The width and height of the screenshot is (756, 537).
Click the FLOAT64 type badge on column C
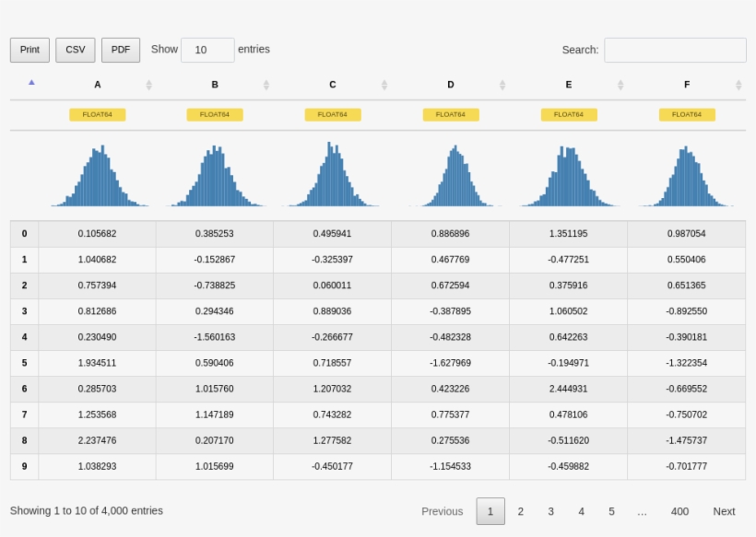332,114
